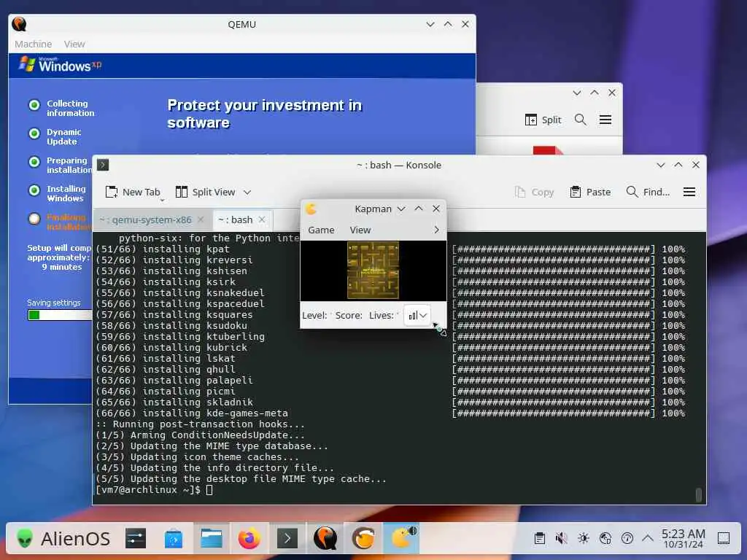Open the Machine menu in QEMU

click(x=33, y=44)
